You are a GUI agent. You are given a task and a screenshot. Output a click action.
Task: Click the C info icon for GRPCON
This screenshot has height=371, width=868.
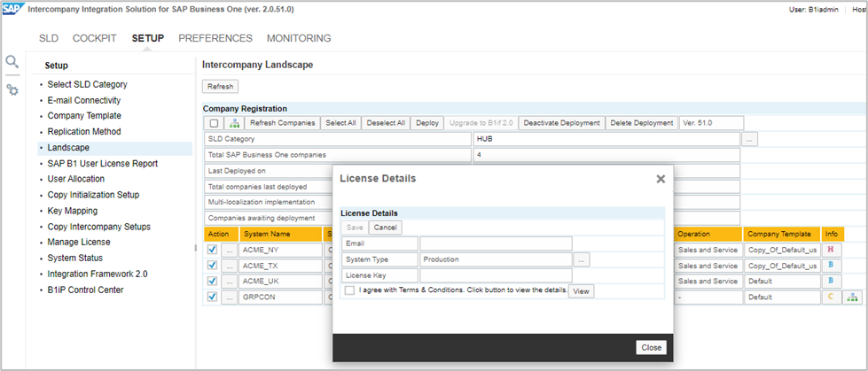(x=833, y=298)
